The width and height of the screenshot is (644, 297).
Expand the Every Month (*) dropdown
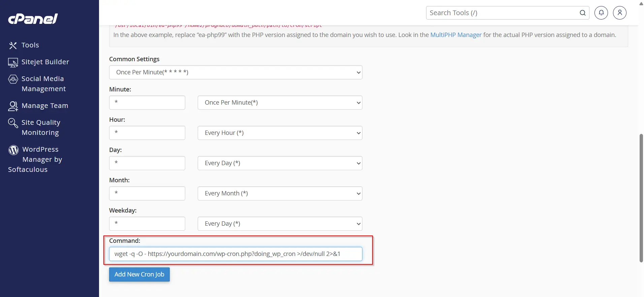[x=280, y=193]
